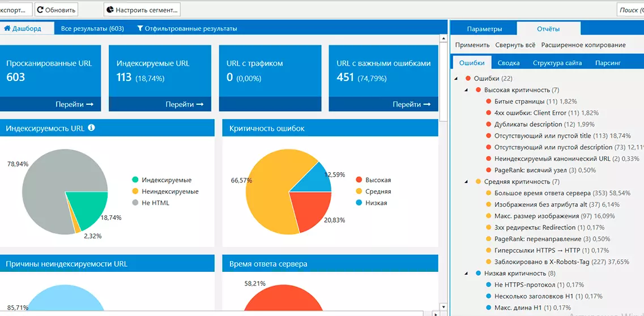
Task: Open Все результаты (603) tab
Action: click(x=92, y=29)
